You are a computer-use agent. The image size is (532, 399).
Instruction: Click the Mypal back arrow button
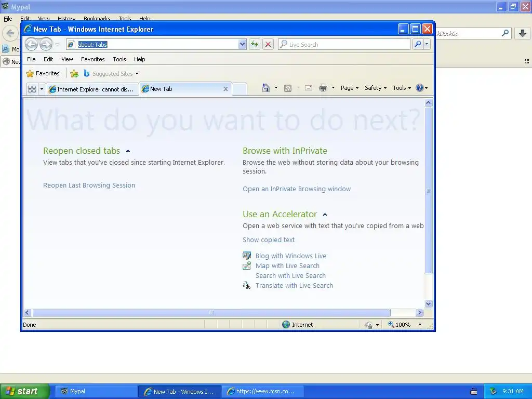point(10,33)
